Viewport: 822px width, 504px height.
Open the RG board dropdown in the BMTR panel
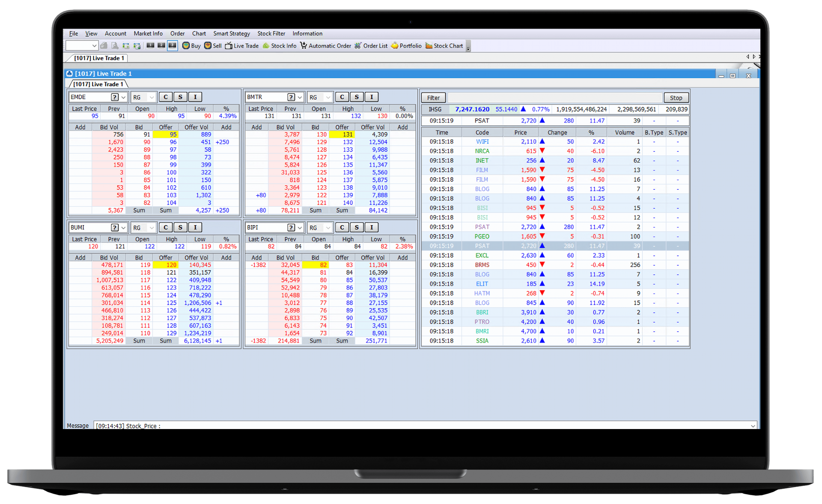[328, 97]
